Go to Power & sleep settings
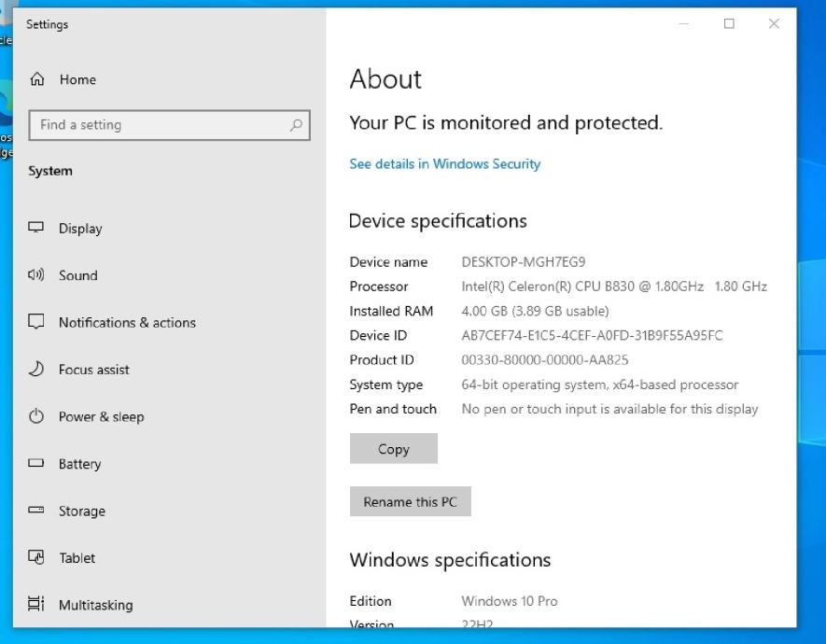Viewport: 826px width, 644px height. click(x=101, y=417)
